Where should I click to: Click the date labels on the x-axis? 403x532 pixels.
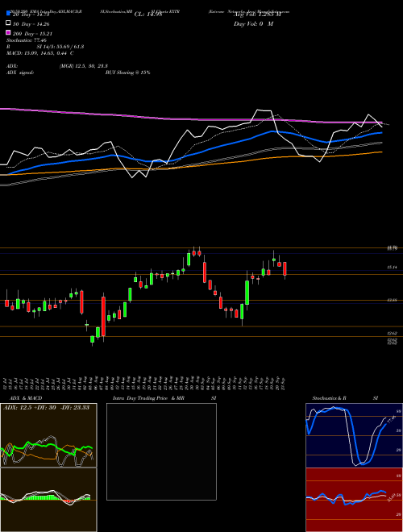[x=145, y=384]
